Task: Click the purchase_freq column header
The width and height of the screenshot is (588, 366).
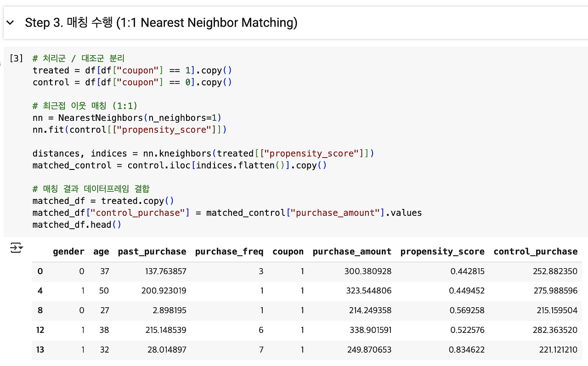Action: [229, 252]
